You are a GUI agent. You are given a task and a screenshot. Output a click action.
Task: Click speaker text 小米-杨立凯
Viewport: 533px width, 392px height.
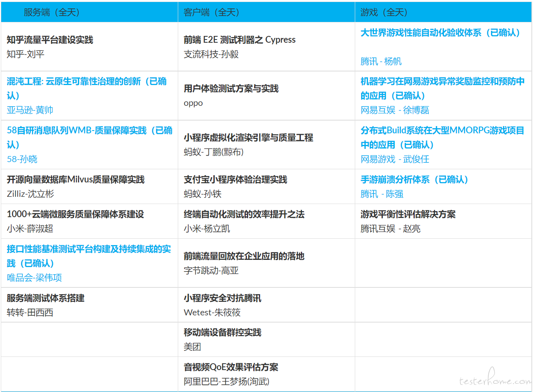(x=207, y=229)
